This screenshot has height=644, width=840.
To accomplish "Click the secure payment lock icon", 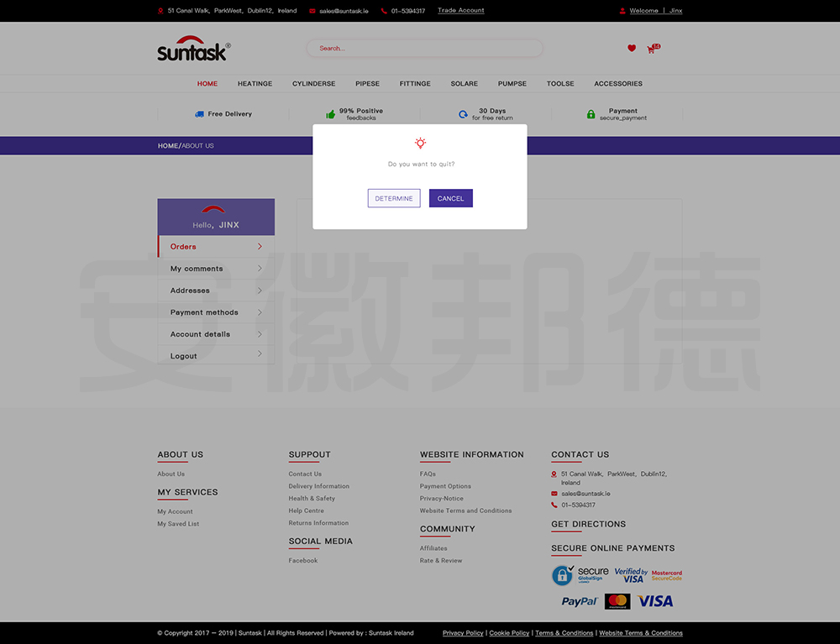I will 591,114.
